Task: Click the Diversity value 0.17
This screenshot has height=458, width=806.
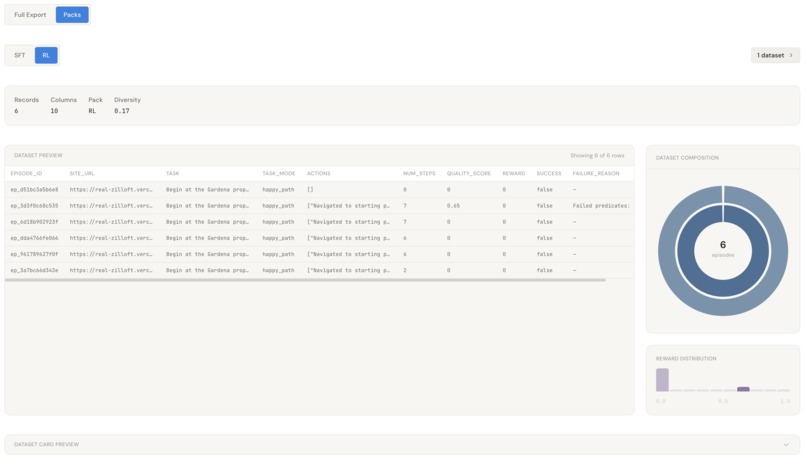Action: pos(122,111)
